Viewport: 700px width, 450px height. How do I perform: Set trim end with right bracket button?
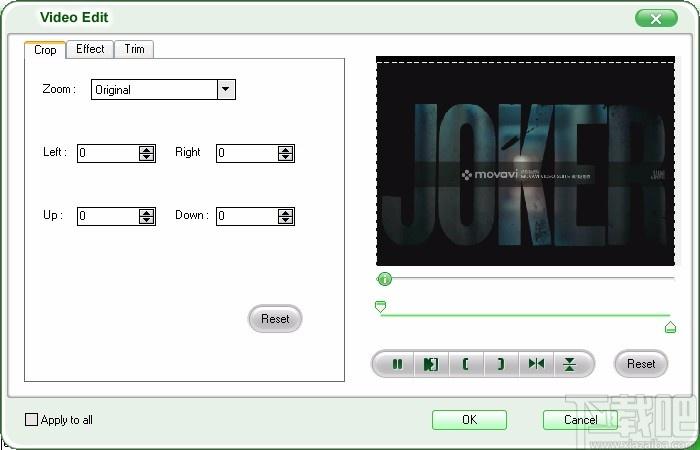[x=500, y=364]
